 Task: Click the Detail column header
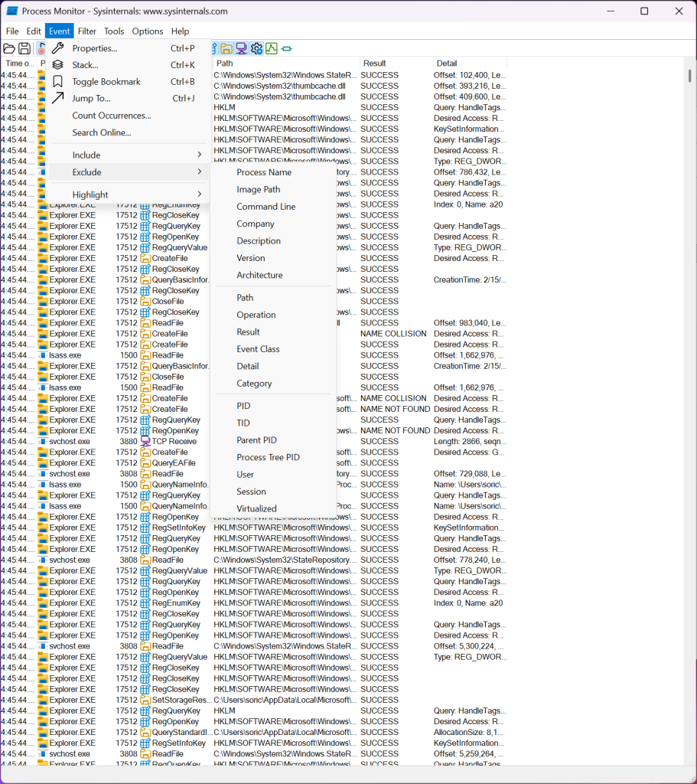click(x=470, y=64)
